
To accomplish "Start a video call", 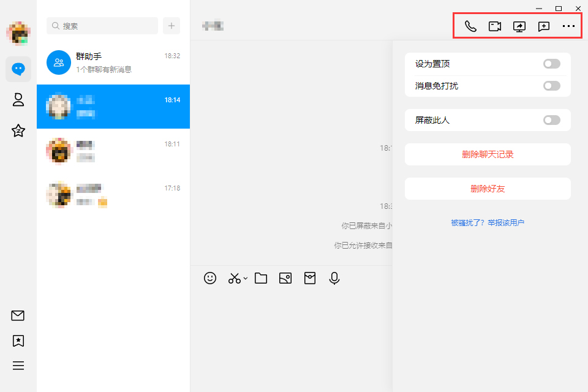I will pyautogui.click(x=495, y=26).
